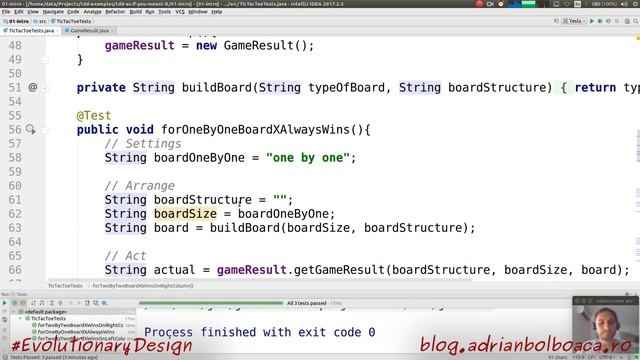Open the Build menu
Viewport: 640px width, 360px height.
136,12
